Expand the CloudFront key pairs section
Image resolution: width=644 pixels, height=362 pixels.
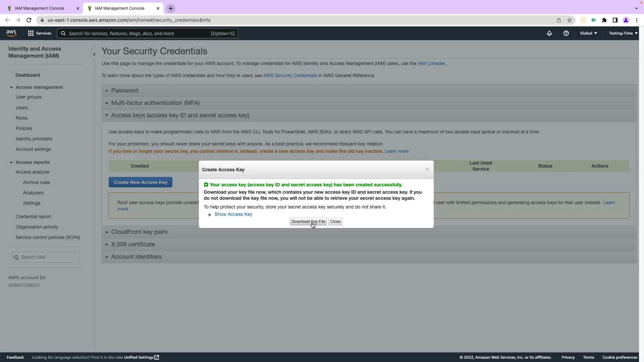point(139,232)
